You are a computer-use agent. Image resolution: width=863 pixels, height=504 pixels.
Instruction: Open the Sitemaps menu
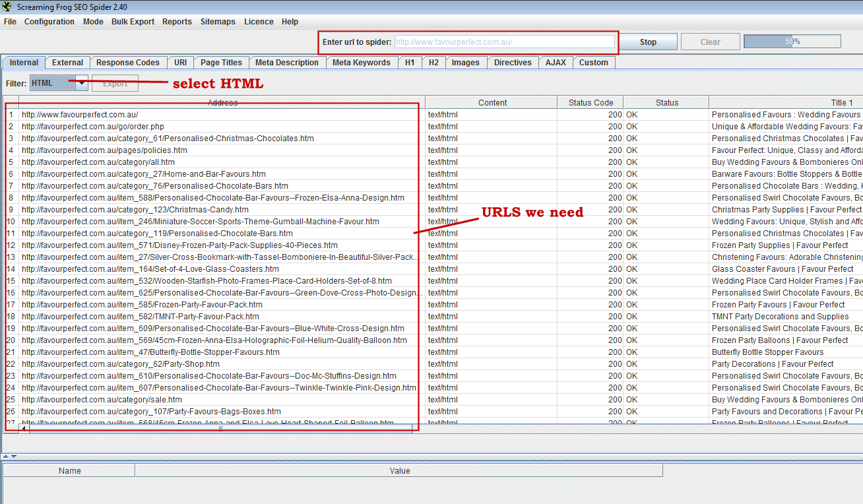(218, 22)
